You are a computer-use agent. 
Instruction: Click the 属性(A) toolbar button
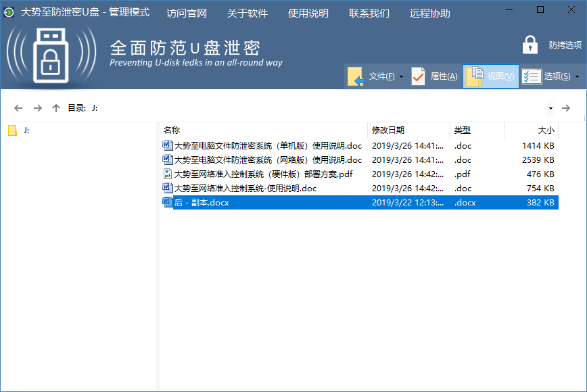pyautogui.click(x=435, y=76)
